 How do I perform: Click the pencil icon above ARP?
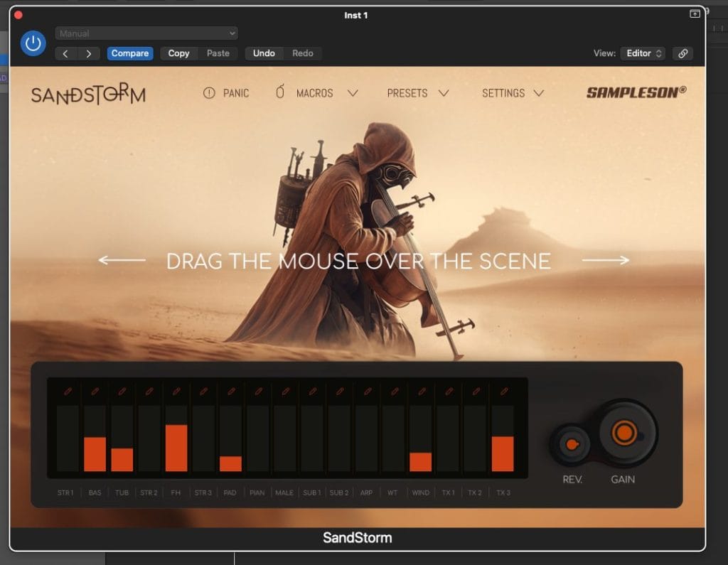[x=367, y=392]
